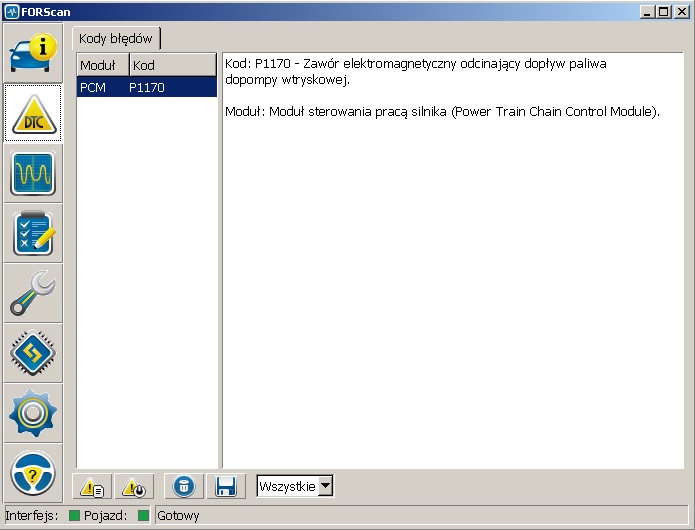Save the log with floppy disk button
This screenshot has width=695, height=530.
225,487
